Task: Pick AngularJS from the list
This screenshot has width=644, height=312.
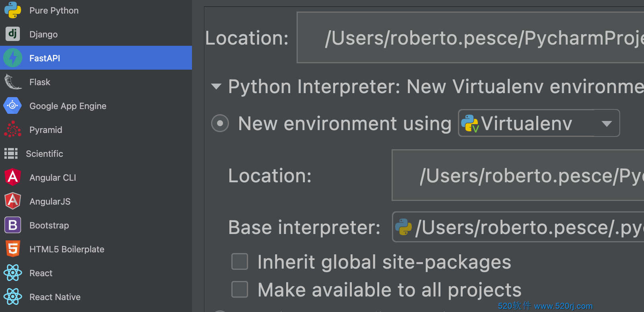Action: pos(96,201)
